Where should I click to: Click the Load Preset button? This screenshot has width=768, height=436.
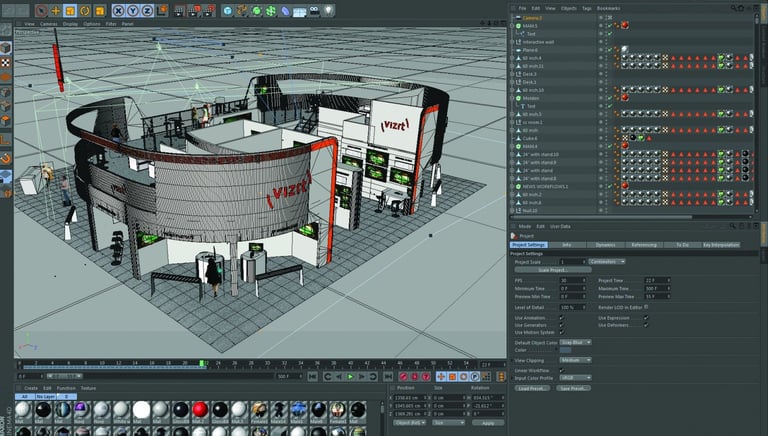(x=533, y=388)
